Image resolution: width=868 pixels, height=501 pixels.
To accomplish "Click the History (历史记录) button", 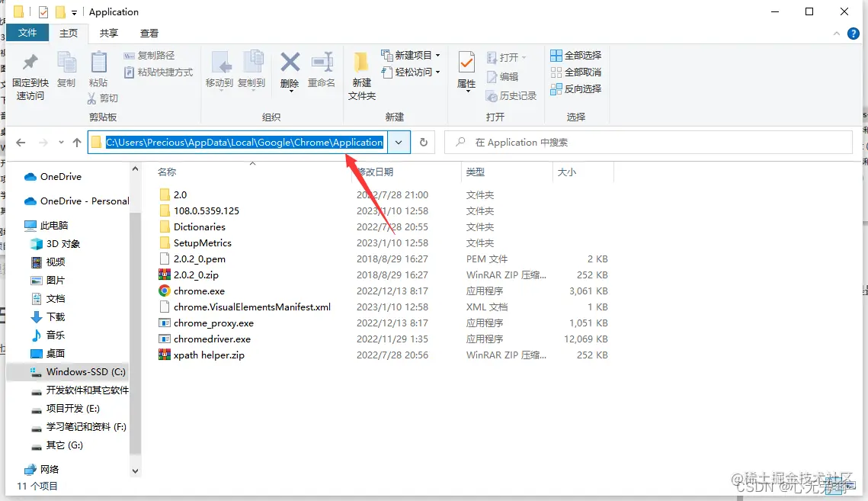I will coord(511,96).
